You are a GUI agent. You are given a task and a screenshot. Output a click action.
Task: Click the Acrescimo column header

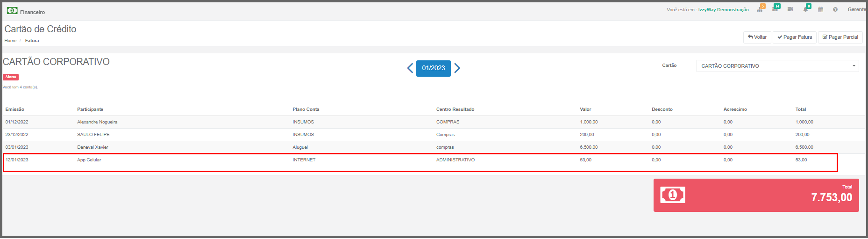click(735, 109)
